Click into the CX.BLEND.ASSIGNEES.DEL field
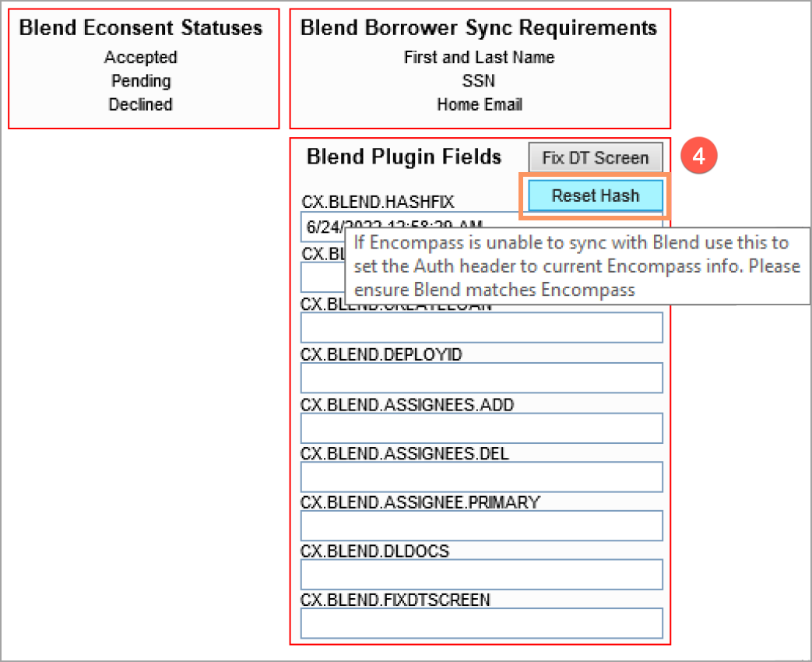 (482, 477)
